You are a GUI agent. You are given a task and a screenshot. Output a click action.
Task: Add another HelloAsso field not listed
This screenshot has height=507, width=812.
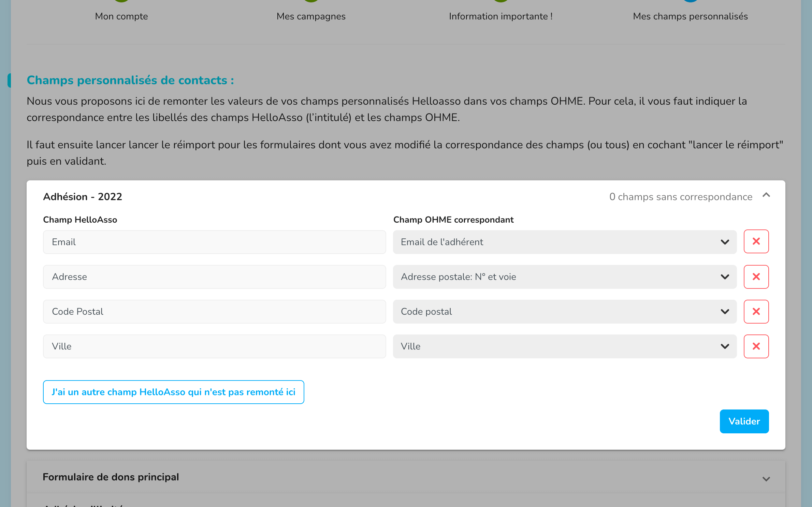[x=173, y=392]
